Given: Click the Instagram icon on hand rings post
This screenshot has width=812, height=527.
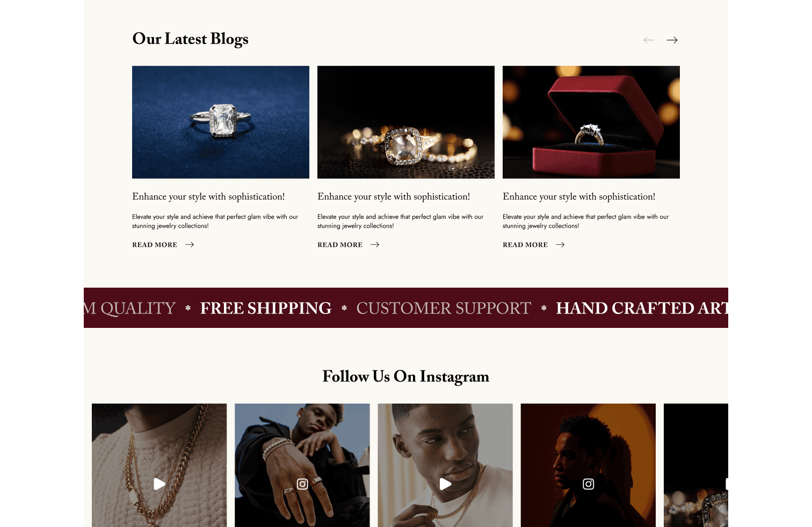Looking at the screenshot, I should click(x=302, y=484).
